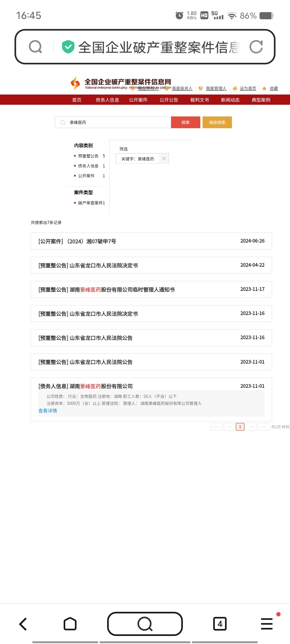Click the 共搜索出7条记录 text
Screen dimensions: 290x644
(46, 222)
